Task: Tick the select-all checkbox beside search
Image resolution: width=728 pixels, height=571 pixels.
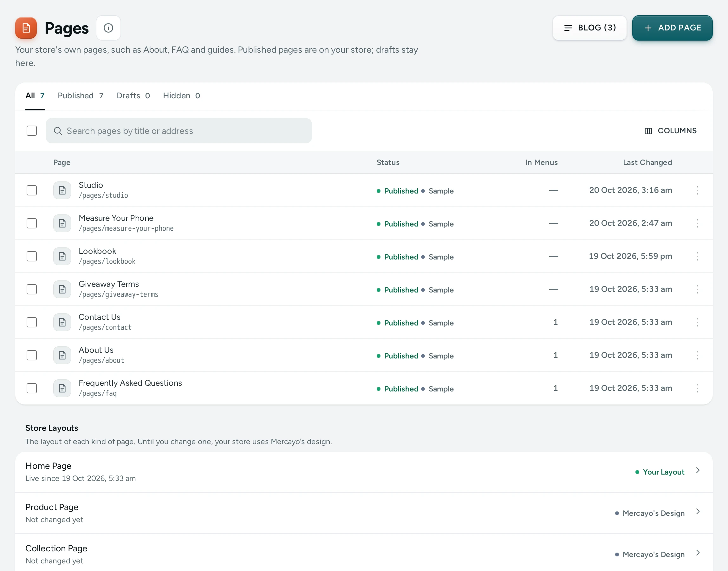Action: [x=32, y=131]
